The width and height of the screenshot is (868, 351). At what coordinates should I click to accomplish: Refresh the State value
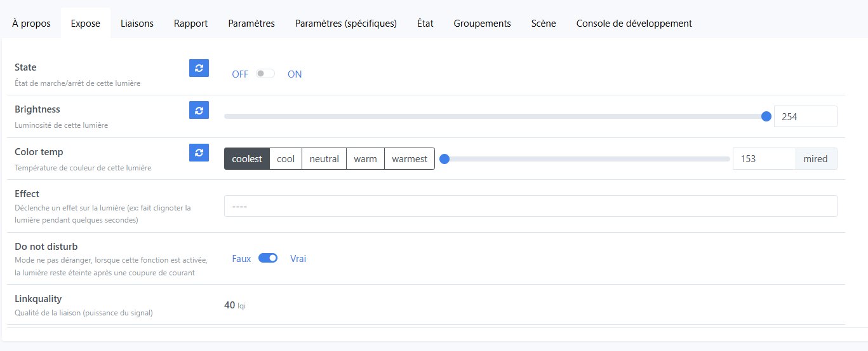pos(199,68)
